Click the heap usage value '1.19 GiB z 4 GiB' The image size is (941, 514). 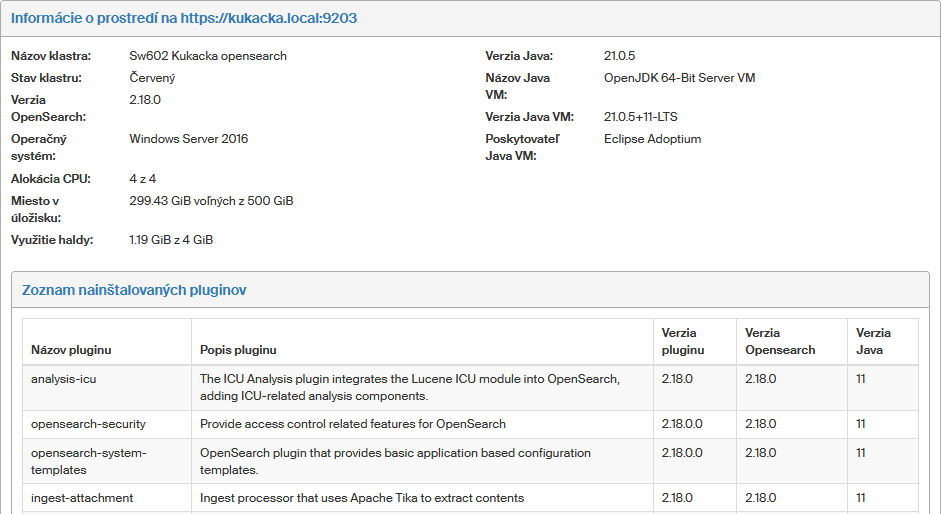pyautogui.click(x=171, y=240)
